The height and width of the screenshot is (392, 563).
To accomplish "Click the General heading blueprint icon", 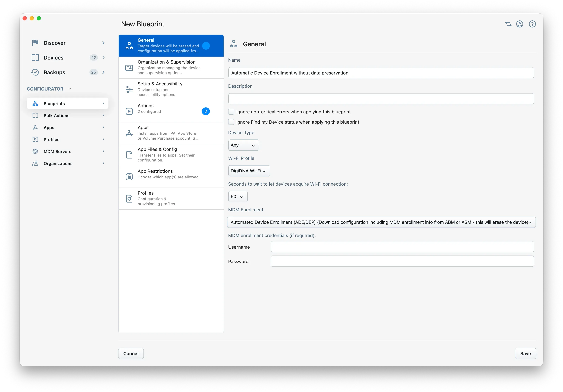I will coord(234,44).
